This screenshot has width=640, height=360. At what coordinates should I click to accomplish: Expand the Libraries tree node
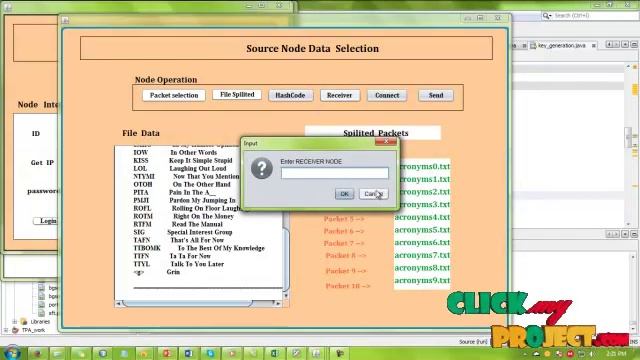coord(15,322)
